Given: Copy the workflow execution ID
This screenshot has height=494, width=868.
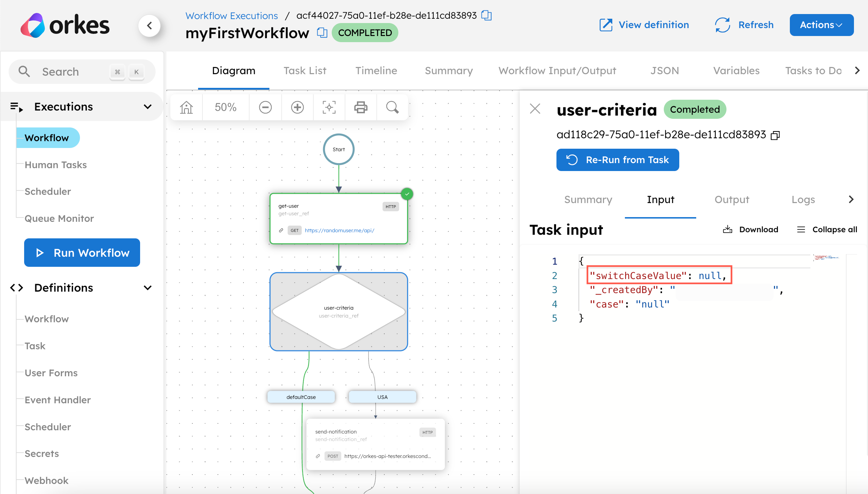Looking at the screenshot, I should (x=487, y=15).
